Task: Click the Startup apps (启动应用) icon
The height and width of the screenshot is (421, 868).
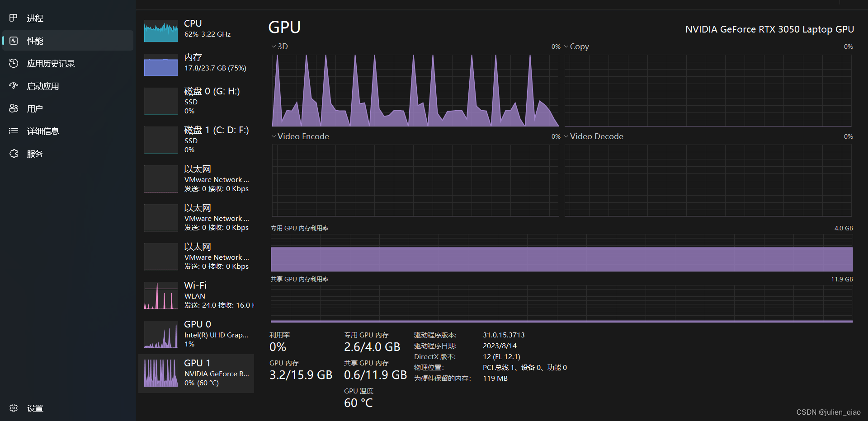Action: point(14,86)
